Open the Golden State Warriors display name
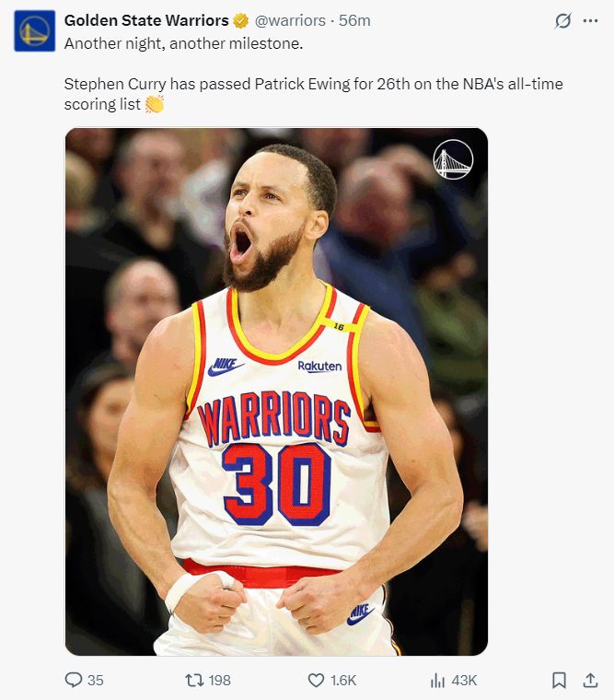Screen dimensions: 614x700 (x=146, y=20)
